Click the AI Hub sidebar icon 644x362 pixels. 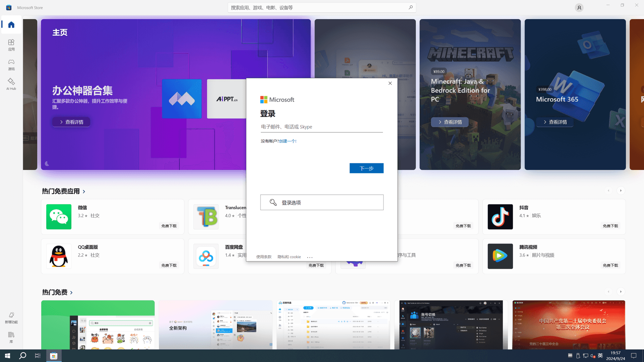coord(11,83)
